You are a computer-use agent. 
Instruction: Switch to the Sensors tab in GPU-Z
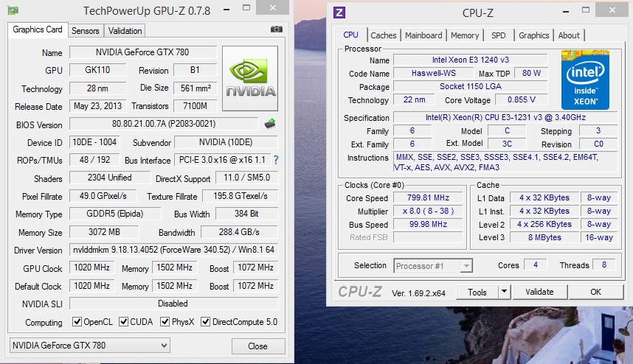(x=85, y=31)
